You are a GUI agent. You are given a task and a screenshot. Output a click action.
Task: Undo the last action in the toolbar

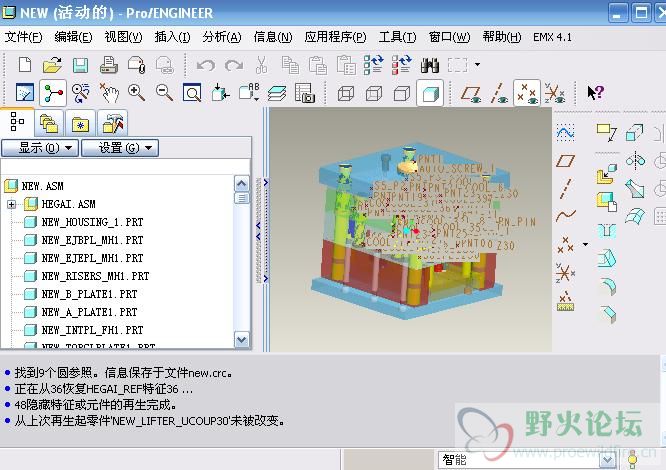coord(206,65)
